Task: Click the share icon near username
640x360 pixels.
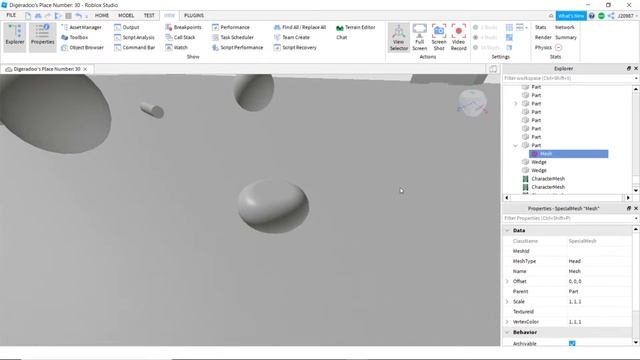Action: [x=611, y=16]
